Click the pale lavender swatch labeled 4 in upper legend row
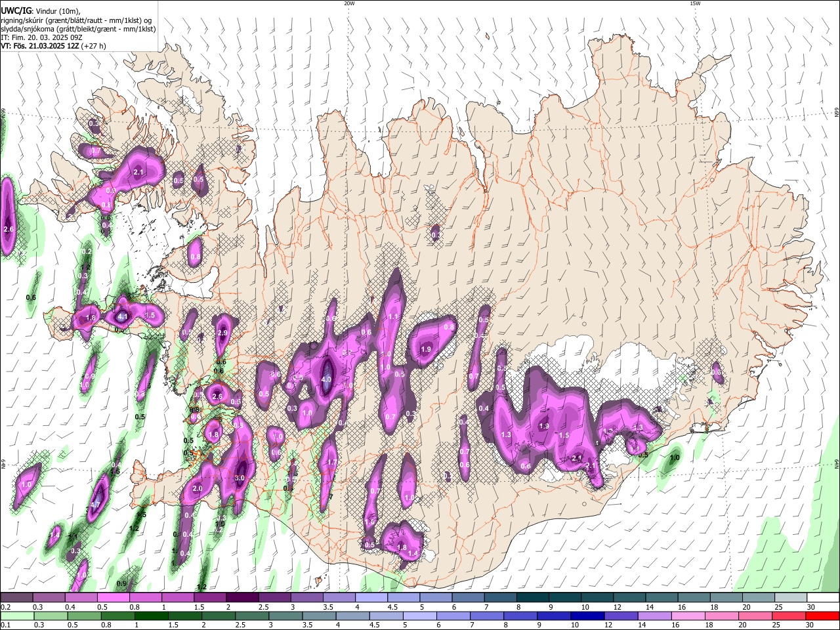 coord(372,598)
